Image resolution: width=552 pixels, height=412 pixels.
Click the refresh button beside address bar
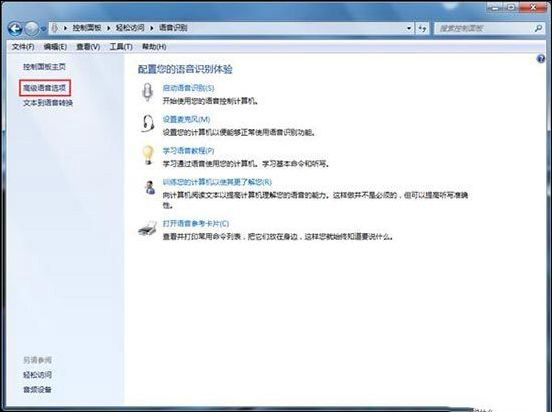coord(422,28)
